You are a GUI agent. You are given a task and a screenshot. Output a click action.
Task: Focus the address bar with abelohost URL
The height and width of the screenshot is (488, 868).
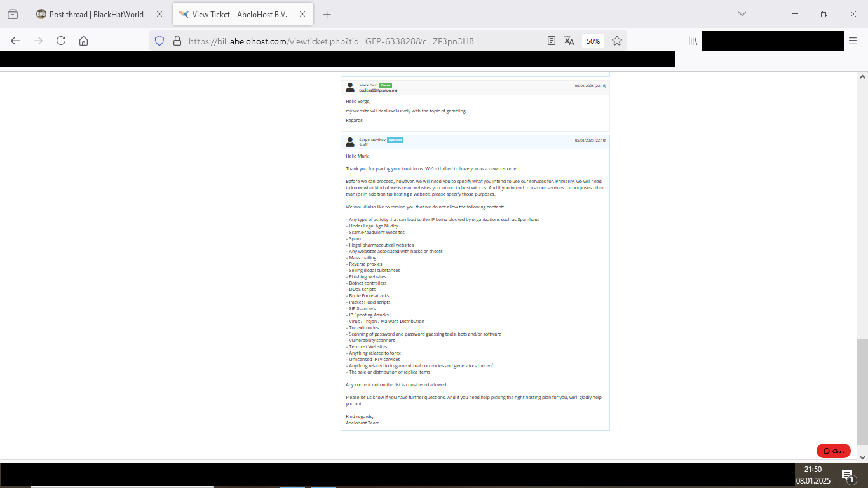pyautogui.click(x=331, y=41)
